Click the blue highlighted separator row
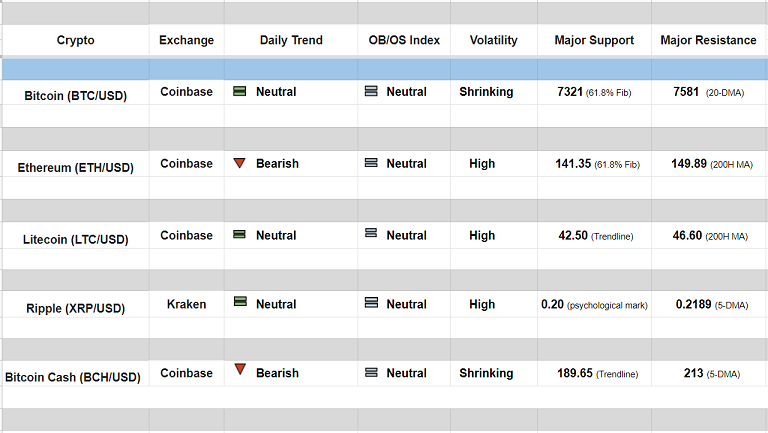 pos(384,69)
